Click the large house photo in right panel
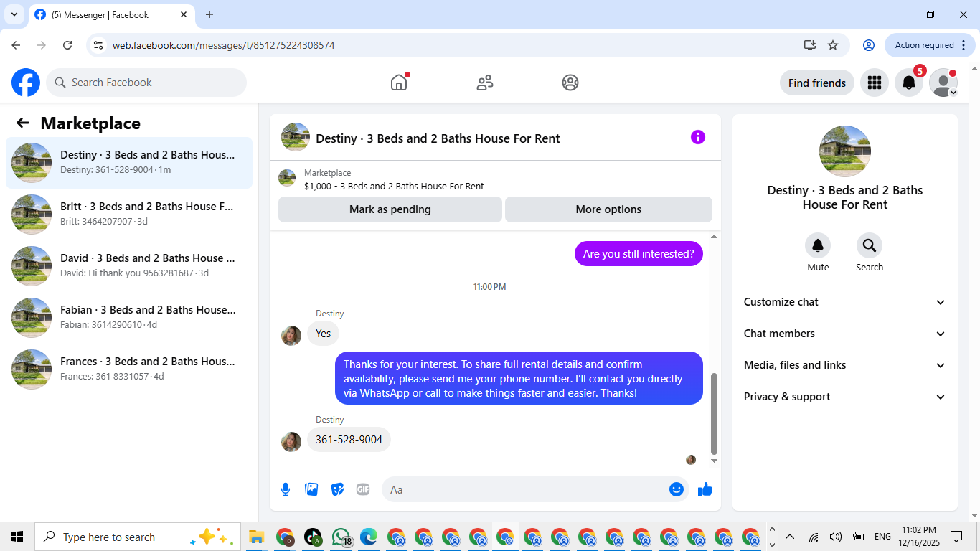 tap(845, 151)
